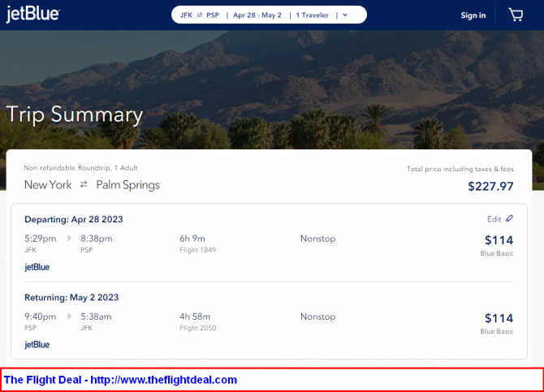Click the Edit link for flights
The image size is (544, 392).
494,219
